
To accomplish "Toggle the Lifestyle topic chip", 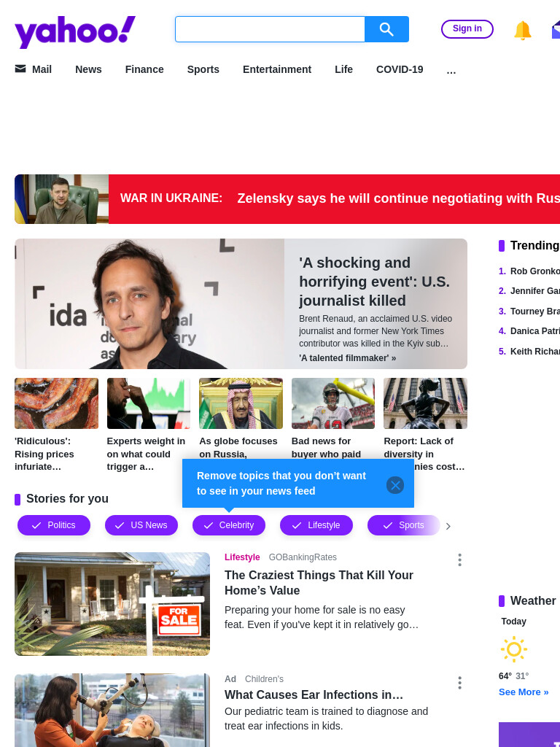I will coord(316,525).
